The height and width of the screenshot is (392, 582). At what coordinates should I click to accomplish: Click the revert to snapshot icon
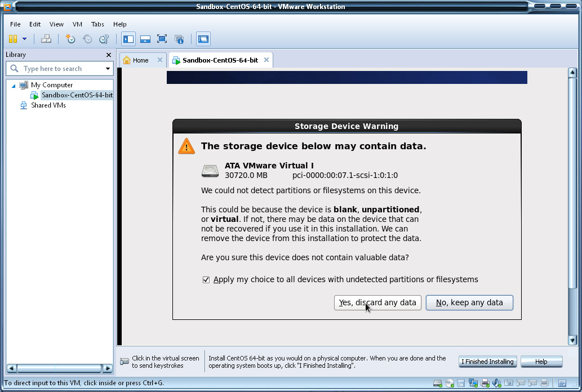pyautogui.click(x=87, y=39)
